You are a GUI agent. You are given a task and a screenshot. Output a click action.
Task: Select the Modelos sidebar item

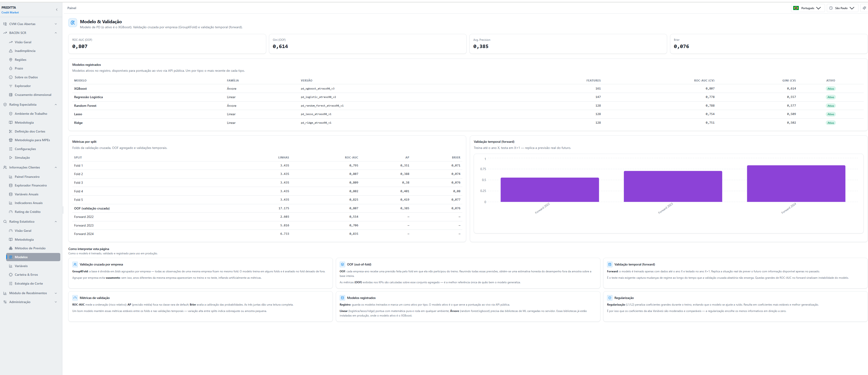(x=33, y=257)
